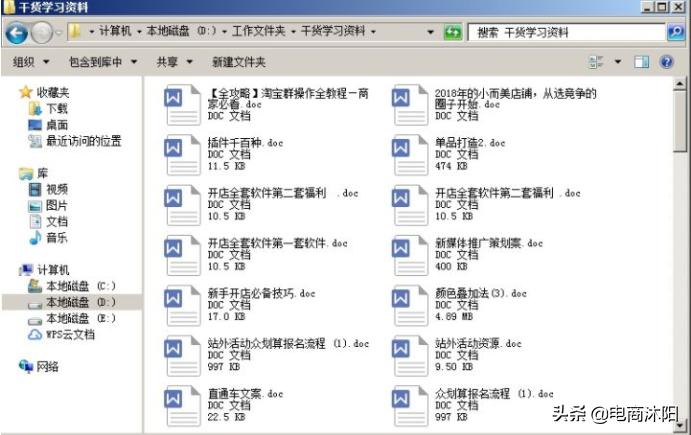Select file icon of 直通车文案.doc
This screenshot has height=435, width=691.
tap(182, 406)
